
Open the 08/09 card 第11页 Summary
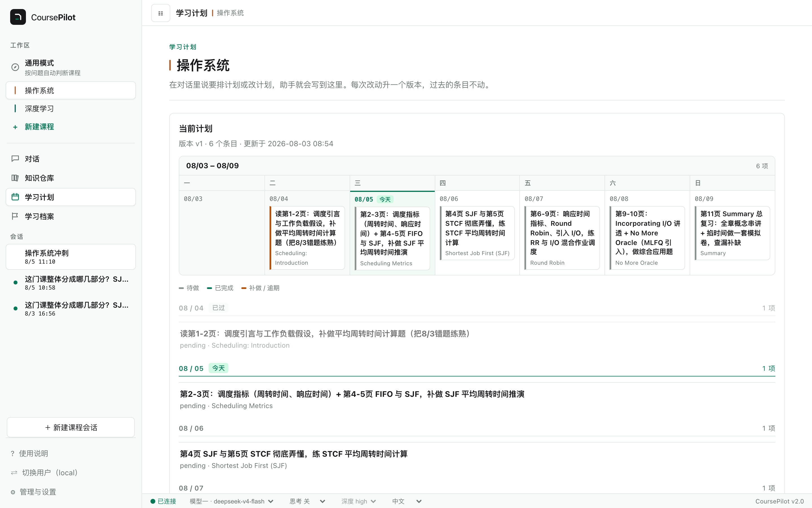732,233
